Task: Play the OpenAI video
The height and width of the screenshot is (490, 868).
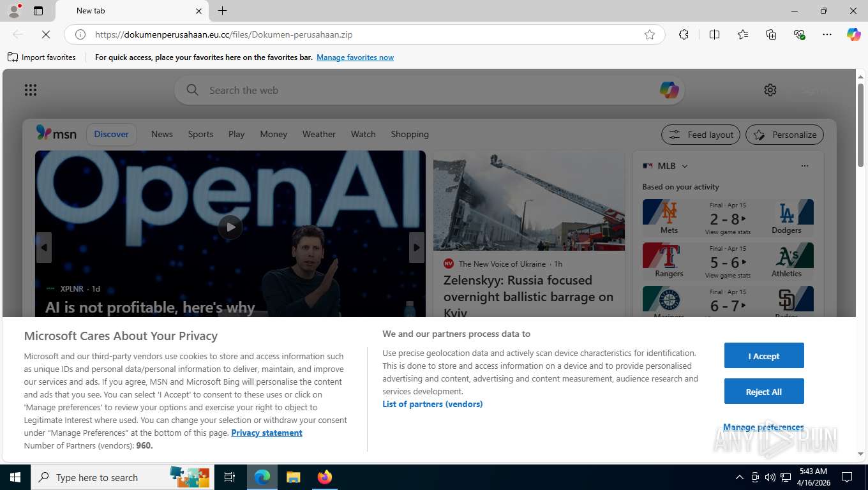Action: [x=230, y=227]
